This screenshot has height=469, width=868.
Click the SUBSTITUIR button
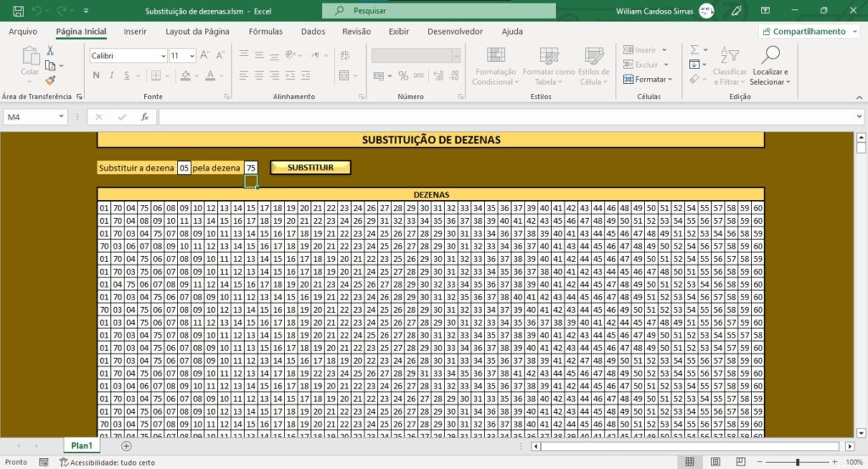point(310,167)
